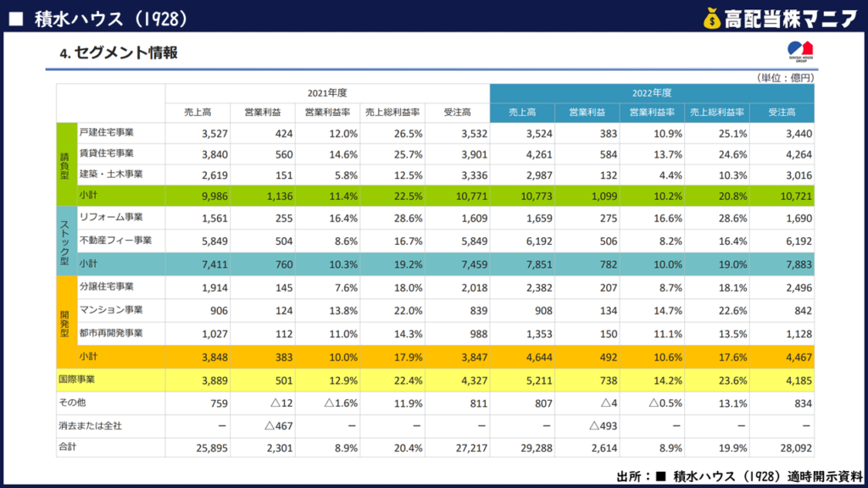This screenshot has height=488, width=868.
Task: Click the 小計 label in the green row
Action: click(x=88, y=196)
